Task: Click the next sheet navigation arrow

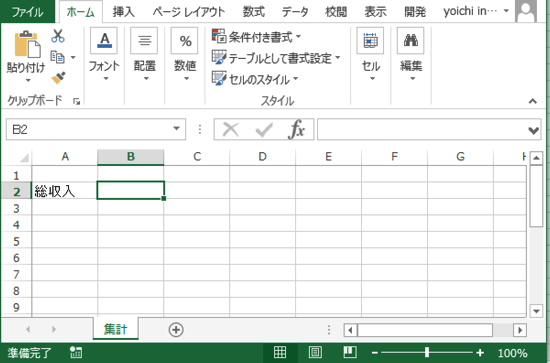Action: pos(54,329)
